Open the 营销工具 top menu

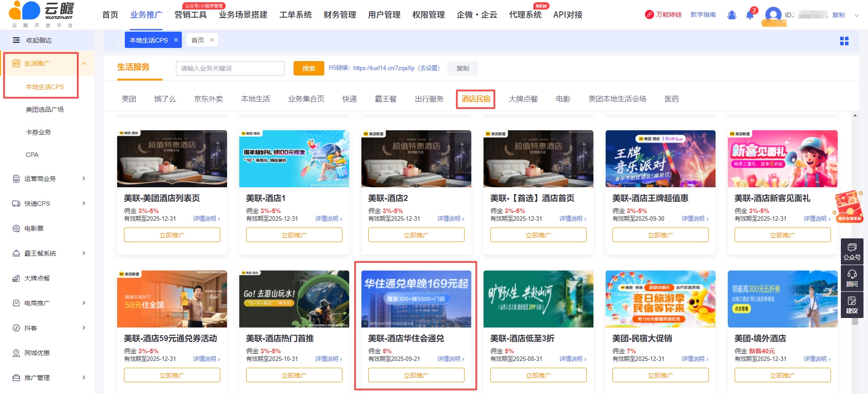(x=190, y=14)
